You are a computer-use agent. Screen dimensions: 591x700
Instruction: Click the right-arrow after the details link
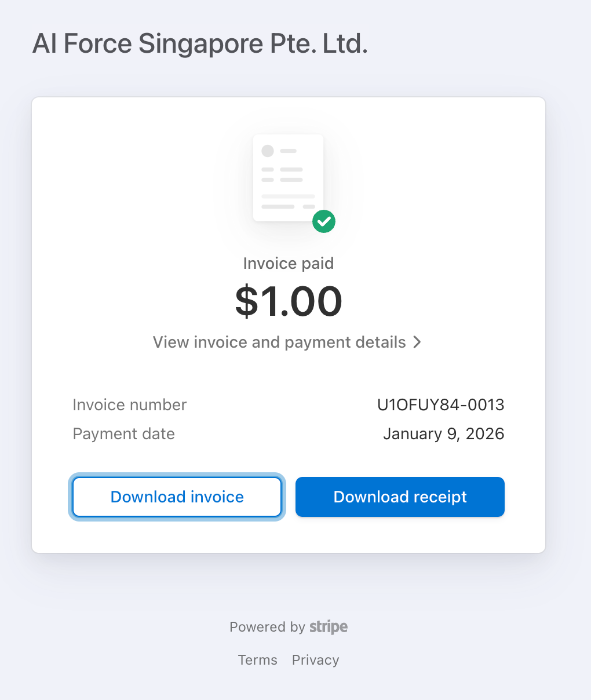tap(417, 342)
